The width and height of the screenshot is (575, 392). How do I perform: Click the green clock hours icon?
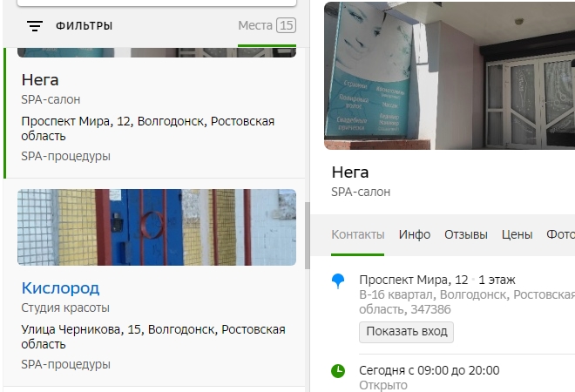pos(338,371)
